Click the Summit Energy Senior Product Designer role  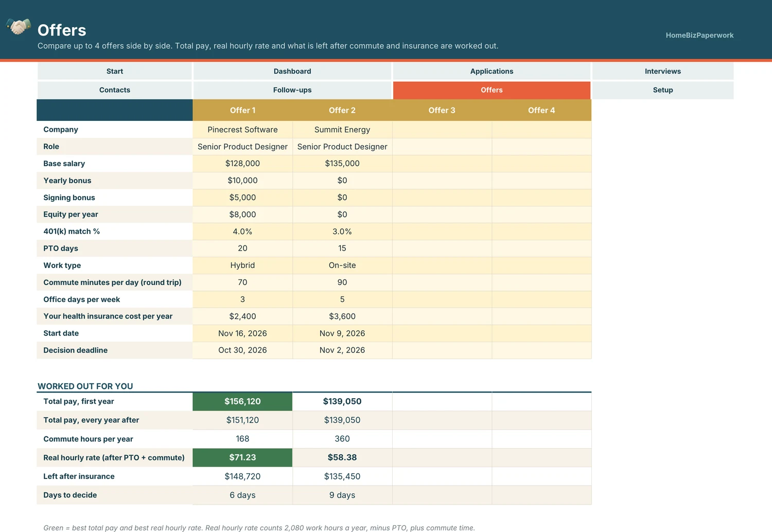point(342,147)
